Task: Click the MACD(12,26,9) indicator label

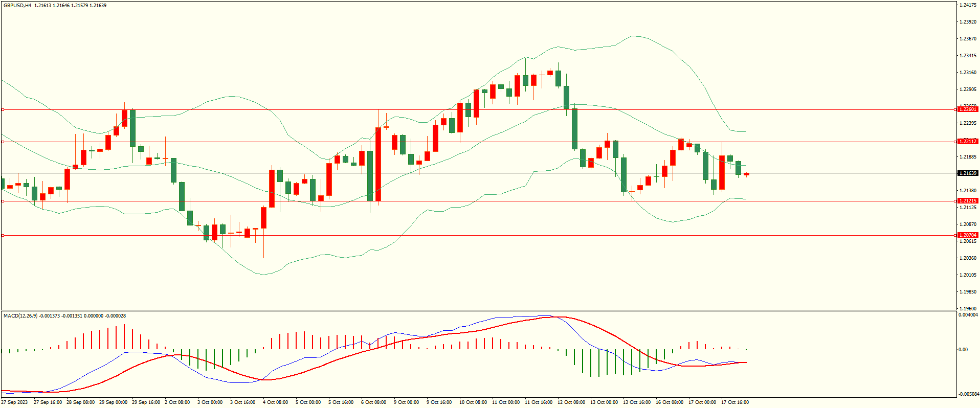Action: 20,316
